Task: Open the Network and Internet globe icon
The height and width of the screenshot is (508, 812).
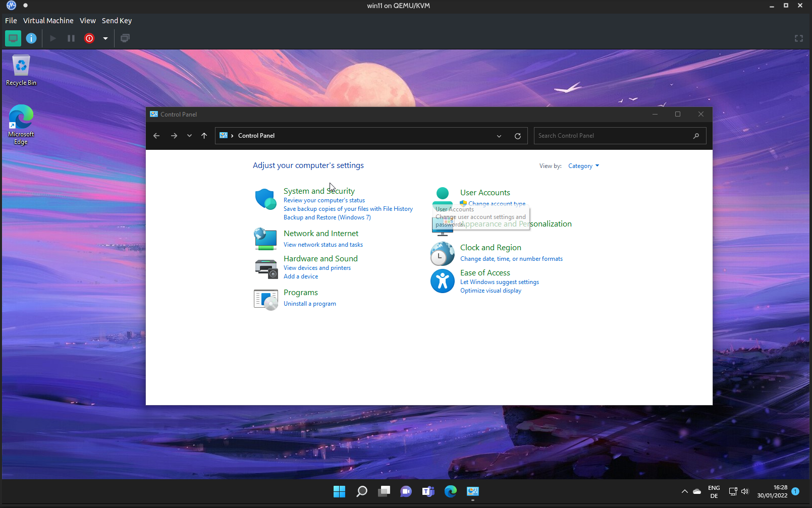Action: click(265, 239)
